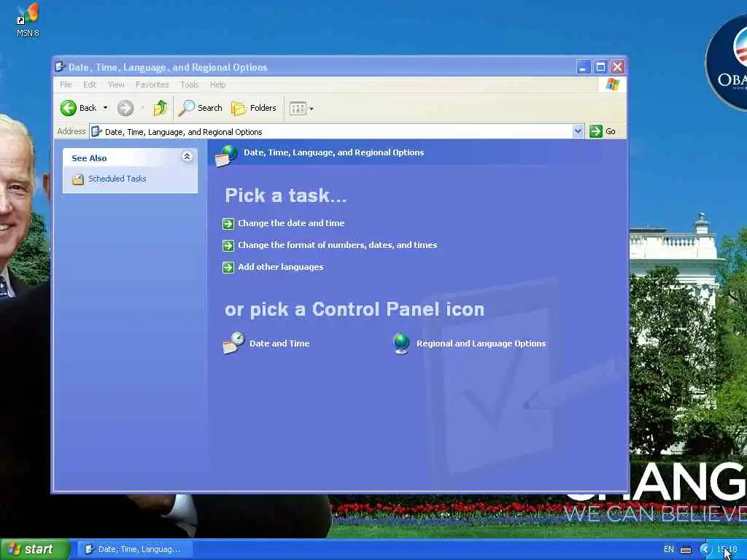Click the Go button
747x560 pixels.
pos(603,131)
